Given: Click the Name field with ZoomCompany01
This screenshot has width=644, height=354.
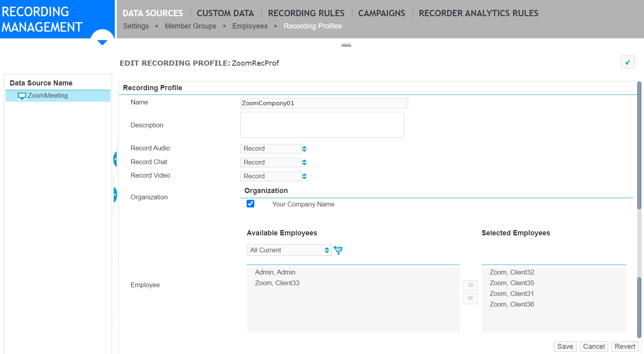Looking at the screenshot, I should click(x=324, y=103).
